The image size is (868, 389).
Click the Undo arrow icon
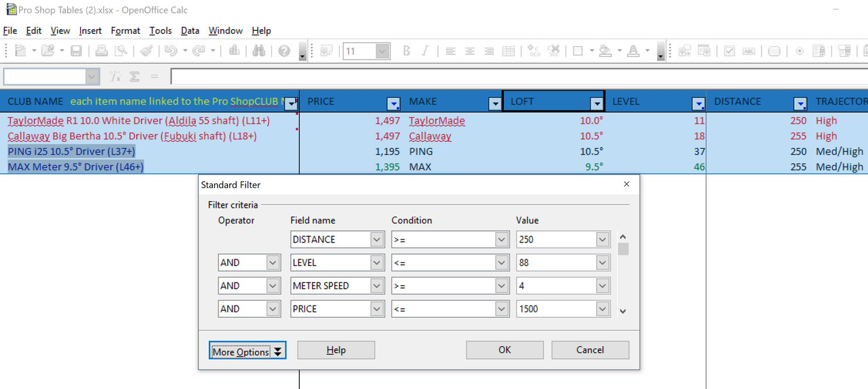[x=170, y=51]
